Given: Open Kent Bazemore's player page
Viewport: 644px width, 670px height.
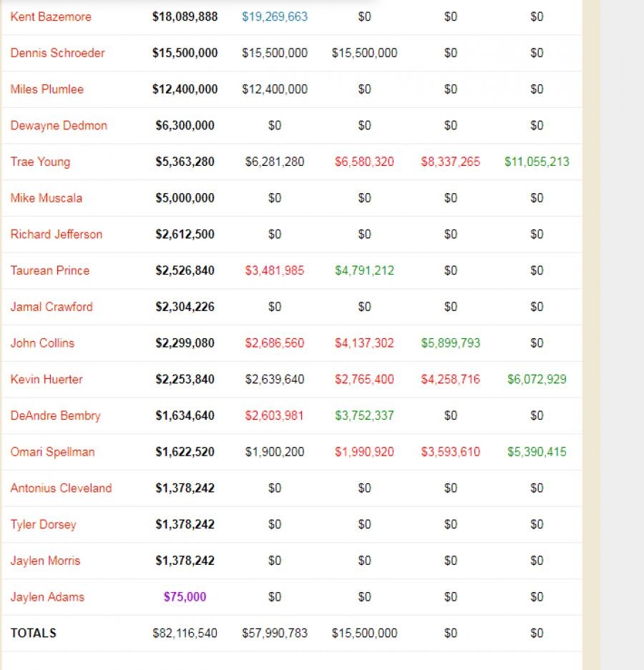Looking at the screenshot, I should (x=51, y=16).
